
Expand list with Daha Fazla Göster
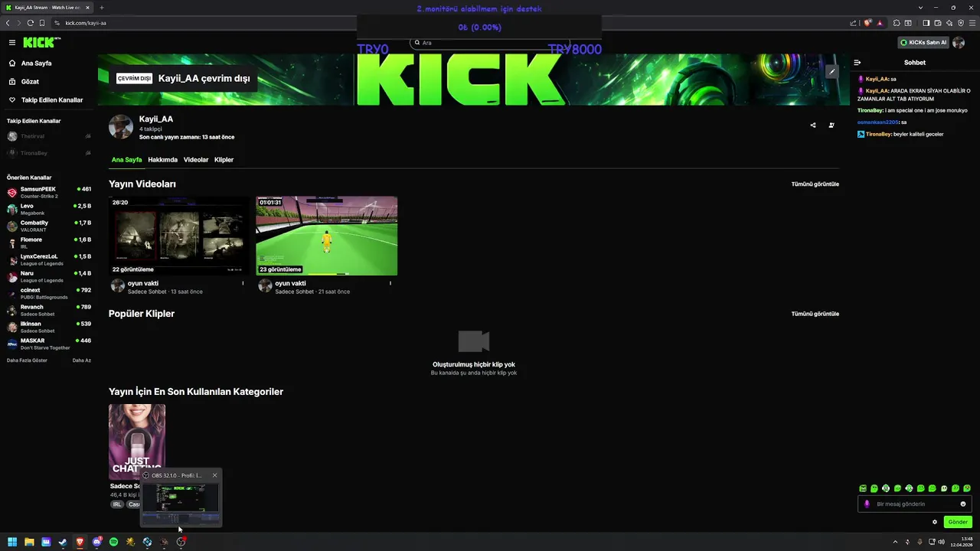[27, 360]
